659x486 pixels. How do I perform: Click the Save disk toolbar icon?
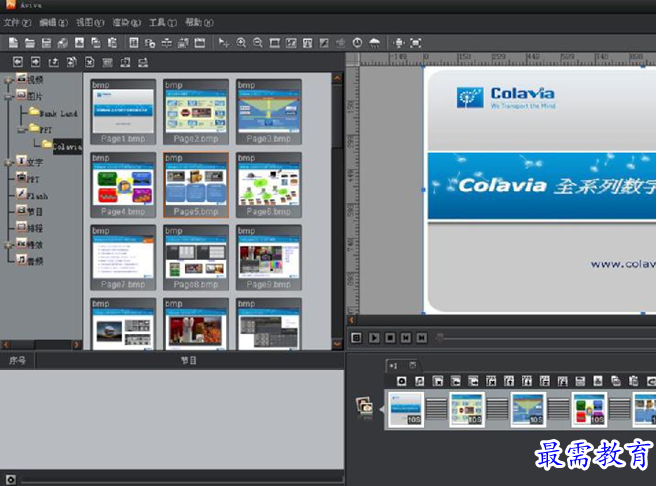(x=46, y=42)
